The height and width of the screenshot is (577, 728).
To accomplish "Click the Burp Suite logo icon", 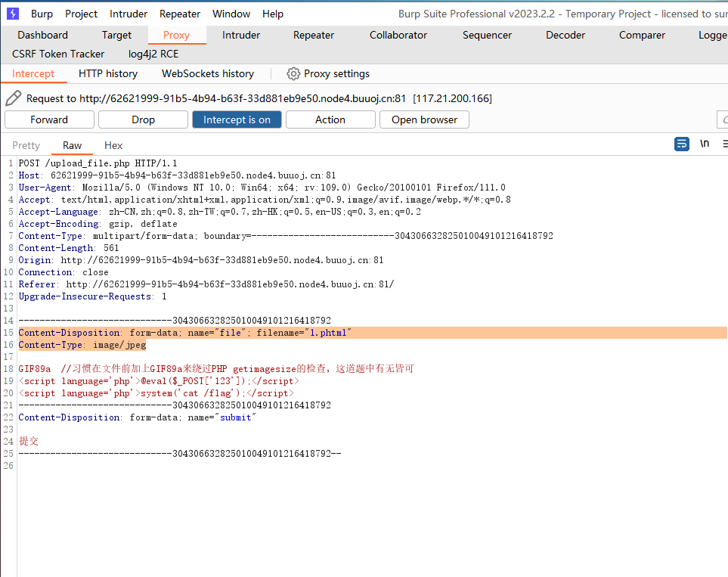I will click(x=13, y=14).
